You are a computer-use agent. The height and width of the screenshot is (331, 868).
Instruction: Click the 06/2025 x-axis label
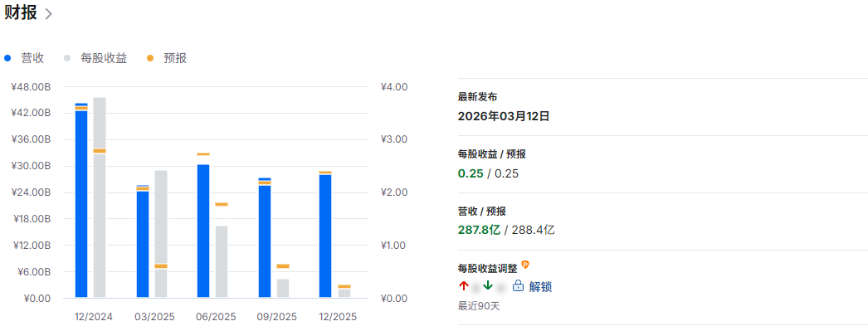click(216, 317)
